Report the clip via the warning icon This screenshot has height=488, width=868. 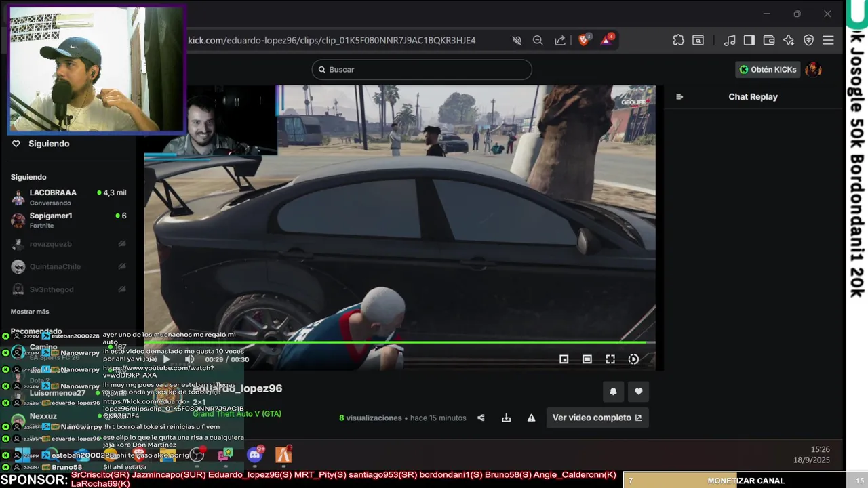pos(531,418)
